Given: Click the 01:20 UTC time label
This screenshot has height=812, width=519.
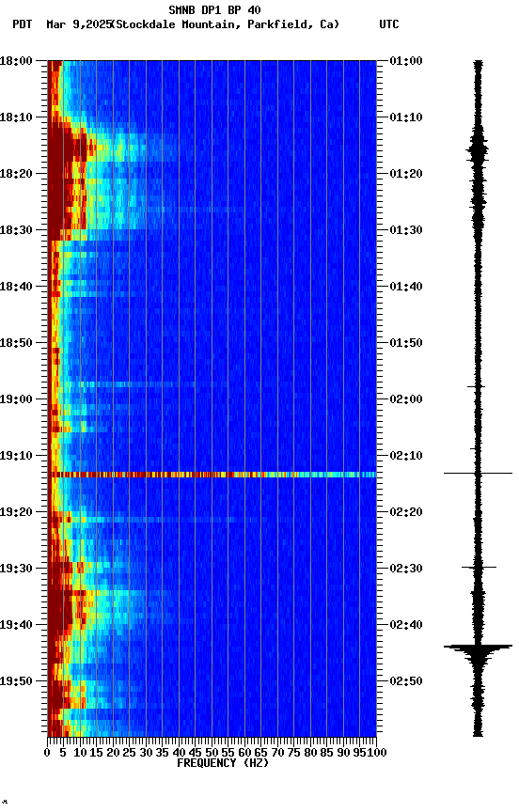Looking at the screenshot, I should pos(406,174).
